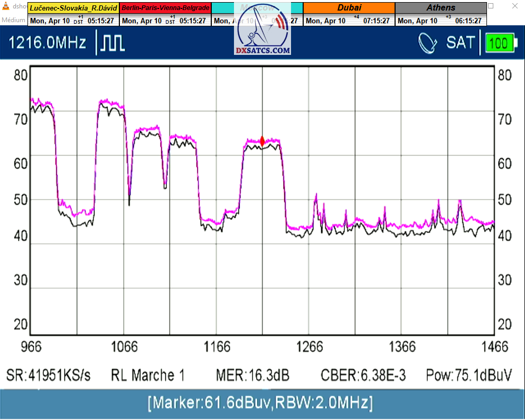Maximize the window using the square button
This screenshot has height=420, width=525.
[491, 6]
